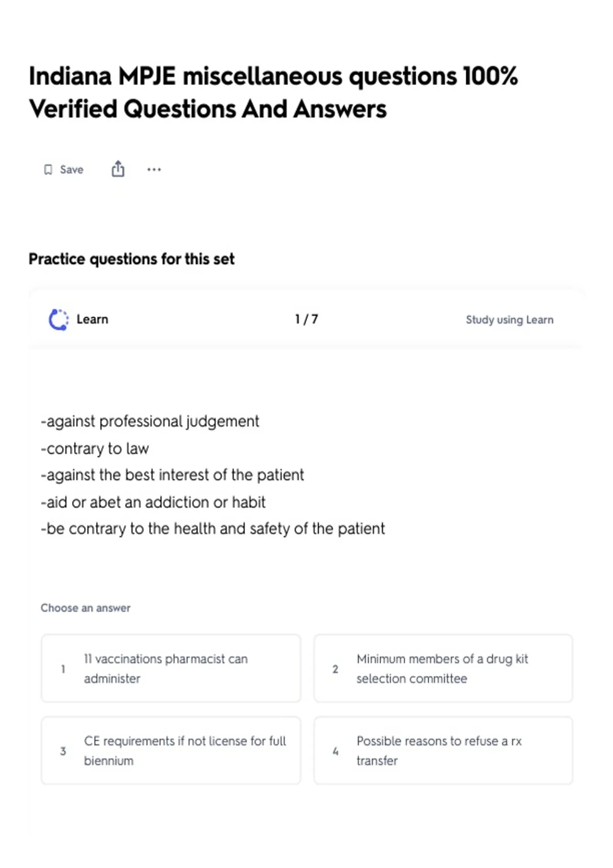
Task: Open the Study using Learn link
Action: click(x=509, y=320)
